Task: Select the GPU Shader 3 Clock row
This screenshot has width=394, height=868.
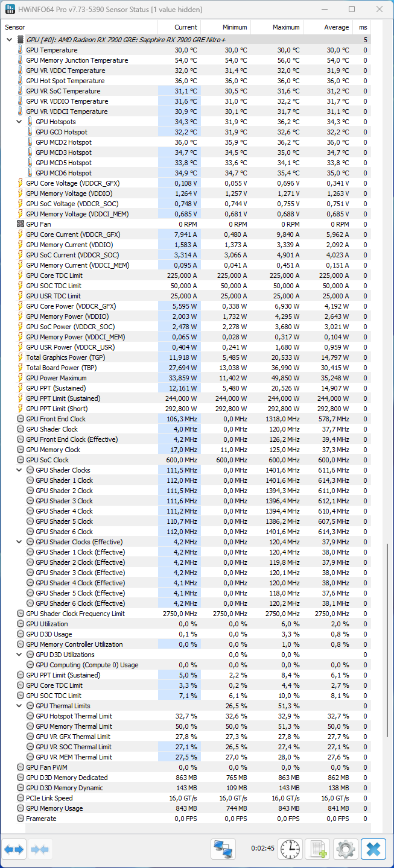Action: 186,501
